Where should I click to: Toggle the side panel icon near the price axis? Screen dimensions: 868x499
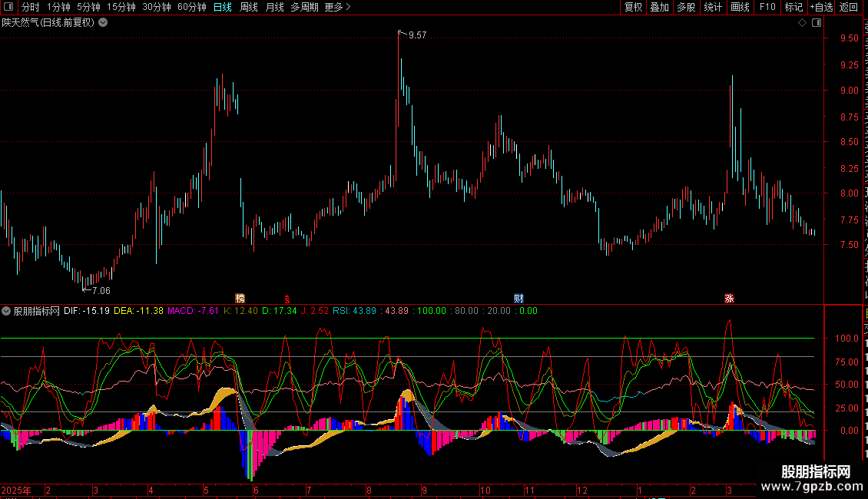816,23
